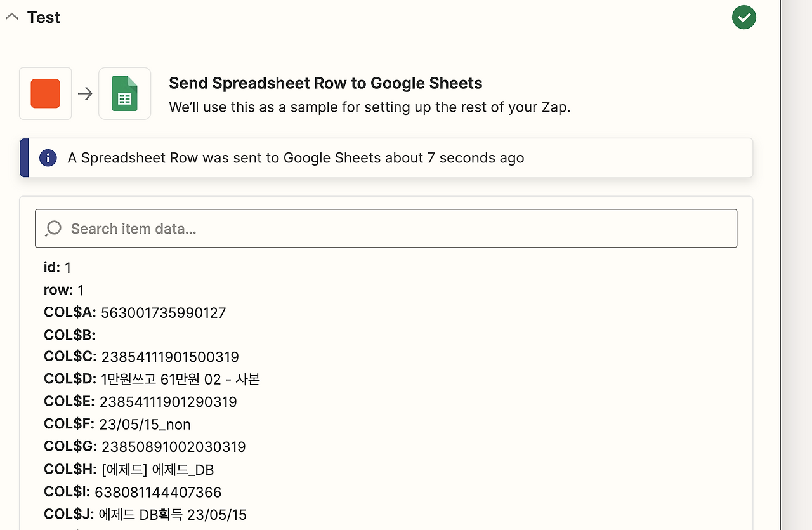
Task: Click the blue info icon in banner
Action: pyautogui.click(x=48, y=158)
